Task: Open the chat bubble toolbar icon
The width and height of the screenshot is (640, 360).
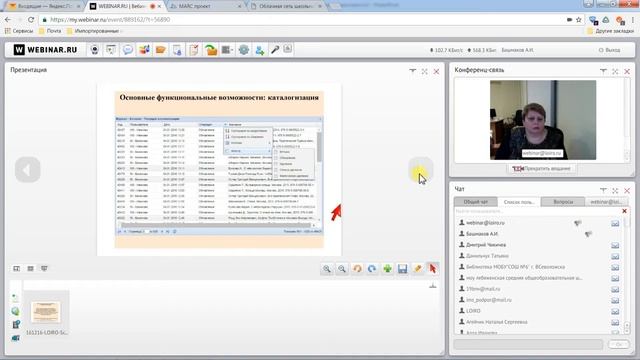Action: pyautogui.click(x=128, y=50)
